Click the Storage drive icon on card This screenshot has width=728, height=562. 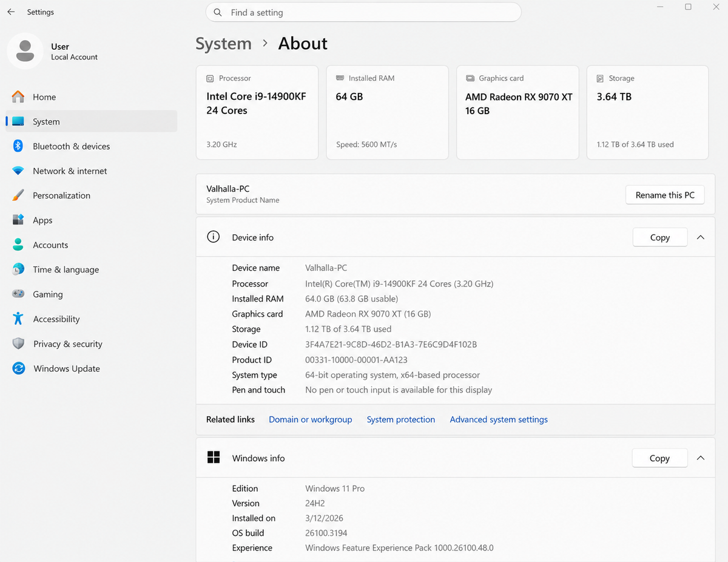click(600, 78)
